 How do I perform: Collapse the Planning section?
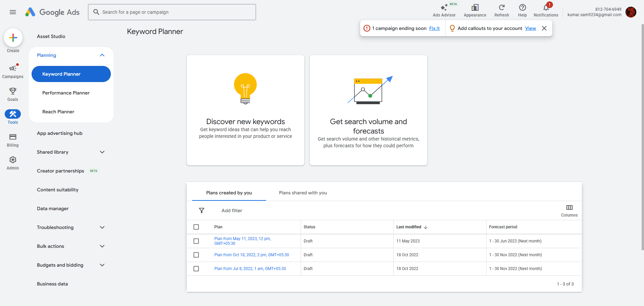(x=102, y=55)
